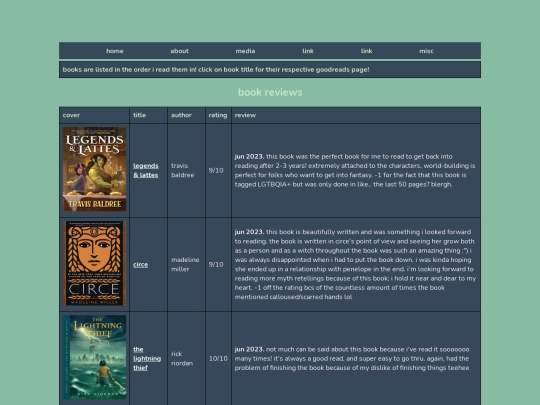Click the Lightning Thief cover image
The height and width of the screenshot is (405, 540).
[94, 357]
